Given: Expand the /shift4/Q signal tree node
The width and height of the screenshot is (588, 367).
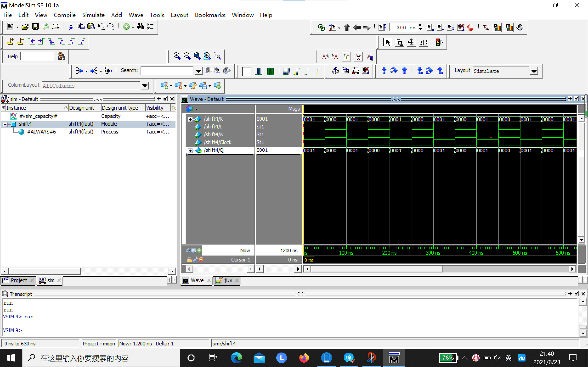Looking at the screenshot, I should (x=190, y=150).
